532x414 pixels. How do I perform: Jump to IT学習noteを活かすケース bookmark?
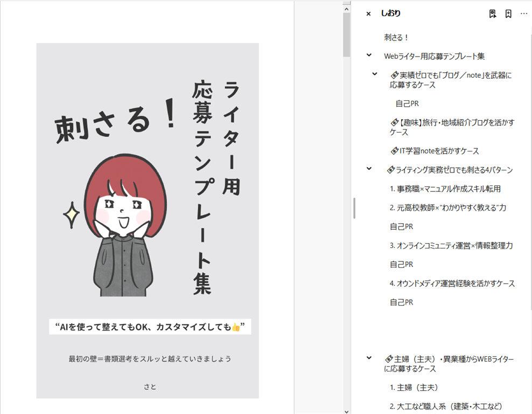[436, 151]
